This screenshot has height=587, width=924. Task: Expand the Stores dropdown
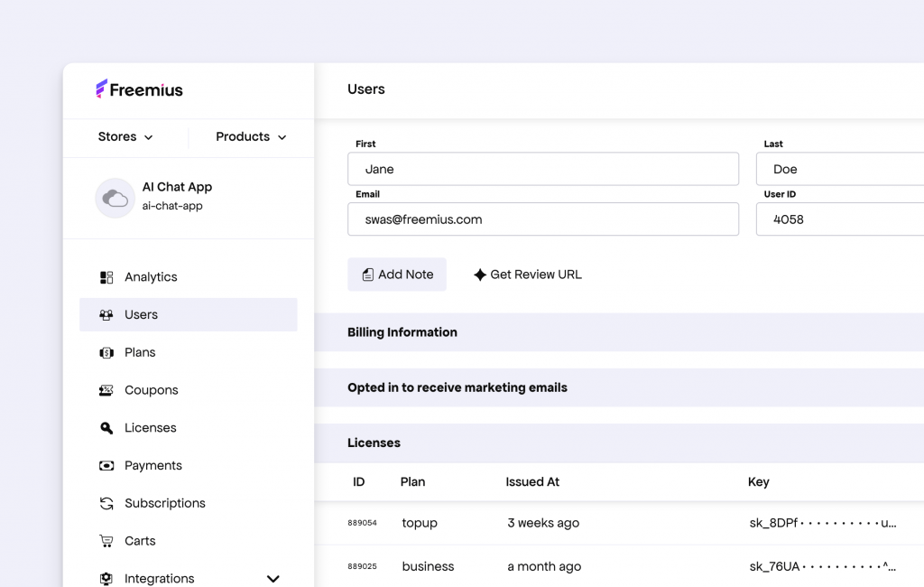point(125,136)
